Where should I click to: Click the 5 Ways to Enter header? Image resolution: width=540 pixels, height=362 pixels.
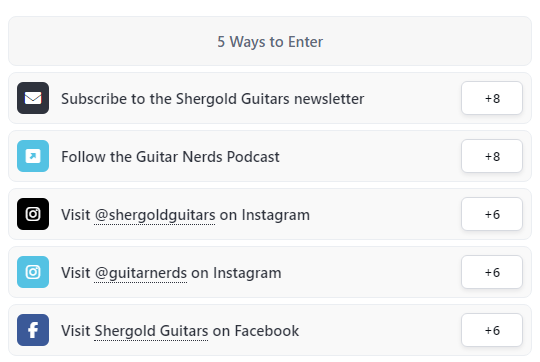coord(270,41)
